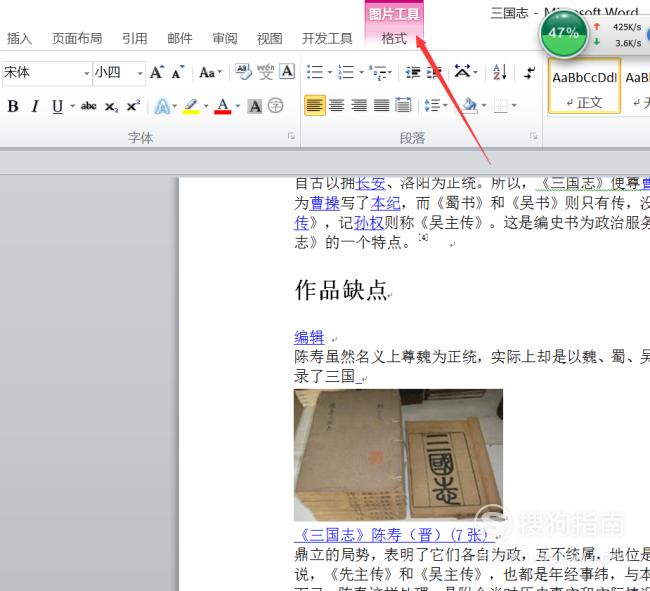Open the highlight color dropdown arrow
The width and height of the screenshot is (650, 591).
pos(206,106)
